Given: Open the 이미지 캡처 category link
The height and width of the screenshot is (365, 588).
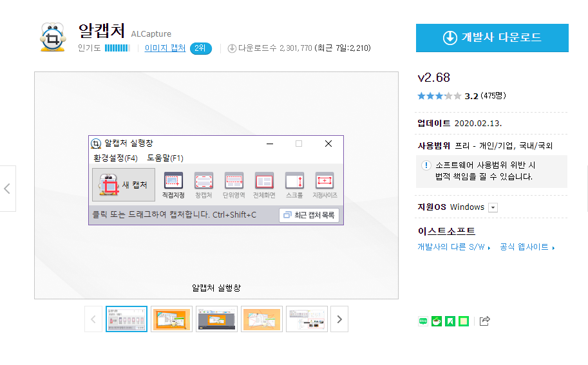Looking at the screenshot, I should tap(165, 48).
